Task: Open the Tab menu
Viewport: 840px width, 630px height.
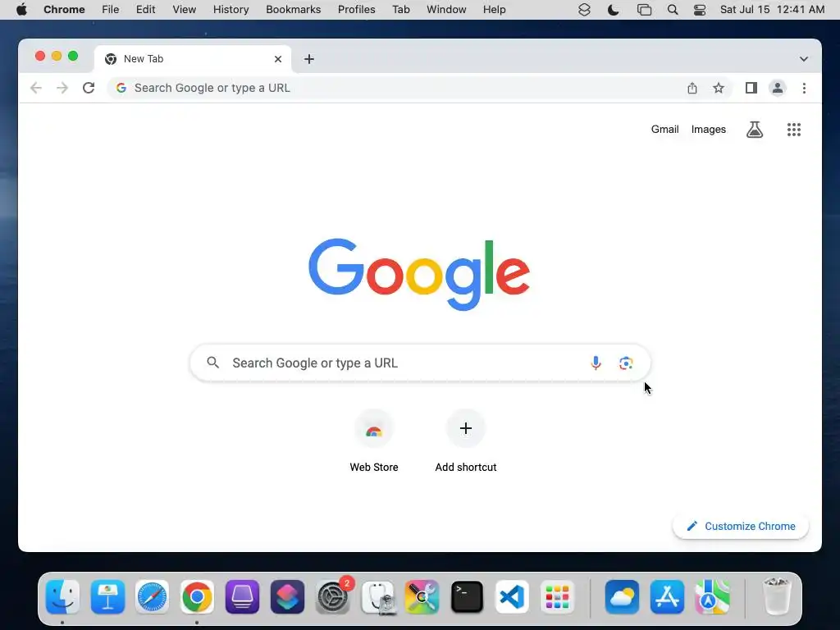Action: coord(400,10)
